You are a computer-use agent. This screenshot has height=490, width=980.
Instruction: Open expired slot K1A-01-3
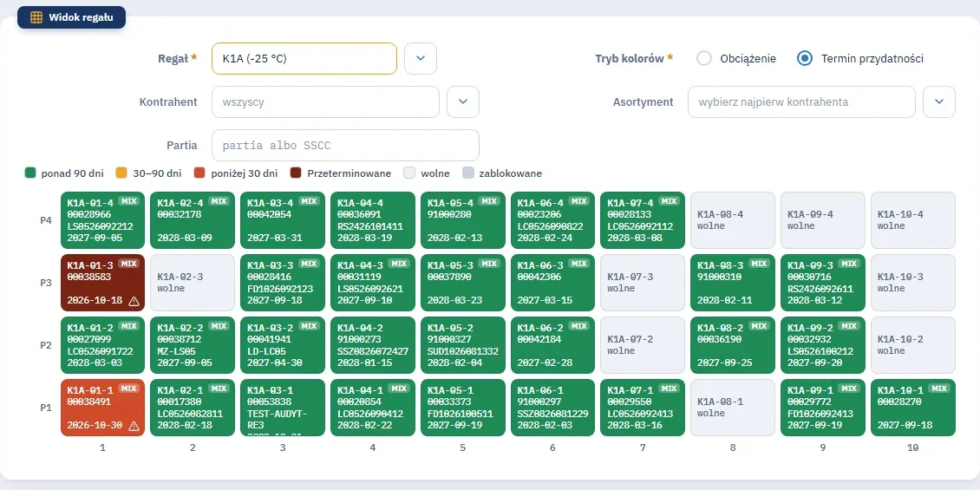(103, 283)
